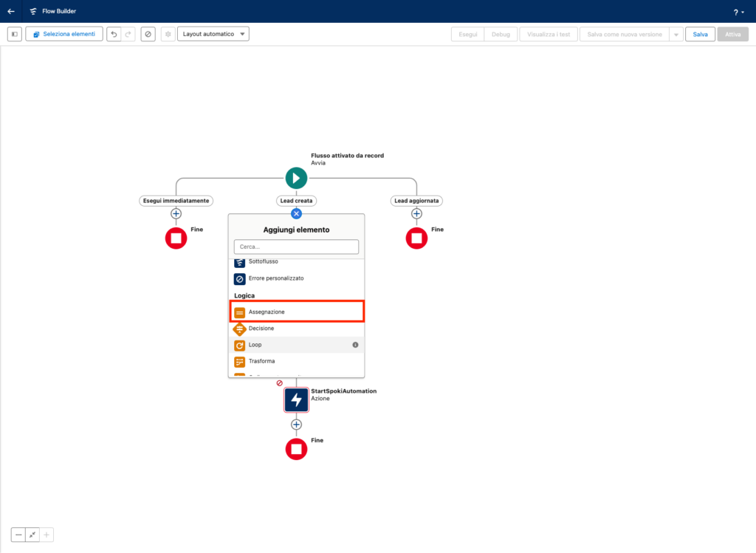
Task: Click the zoom out minus button
Action: pos(18,535)
